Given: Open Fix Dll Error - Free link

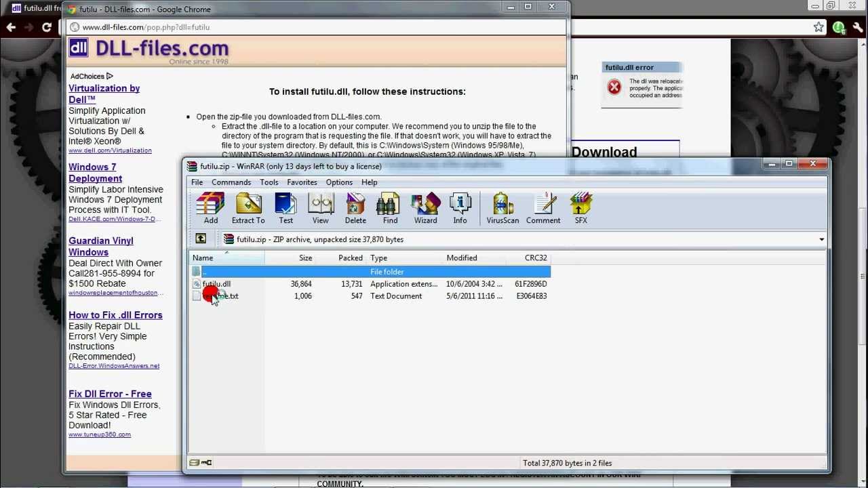Looking at the screenshot, I should 110,394.
